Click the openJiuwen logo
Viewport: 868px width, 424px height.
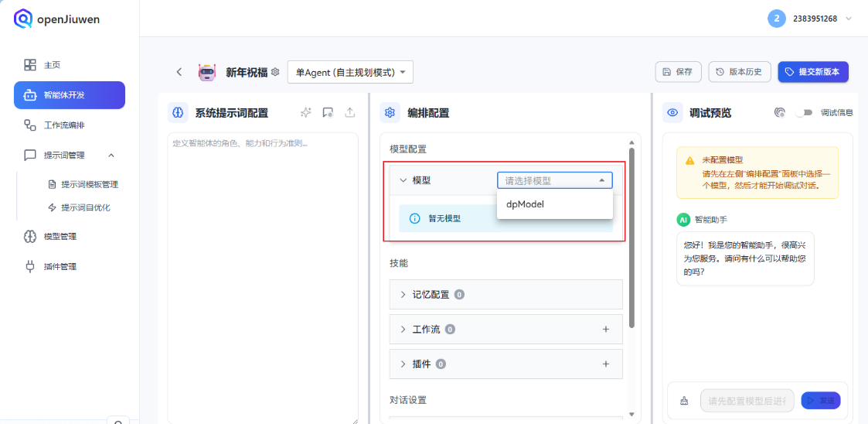tap(56, 19)
